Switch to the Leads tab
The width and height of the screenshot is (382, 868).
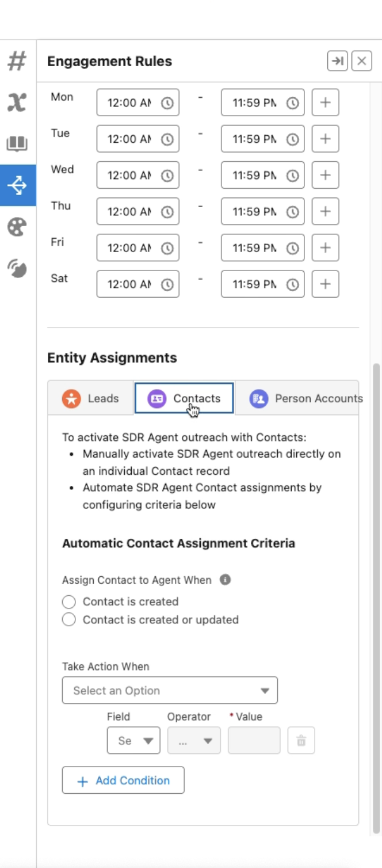90,398
